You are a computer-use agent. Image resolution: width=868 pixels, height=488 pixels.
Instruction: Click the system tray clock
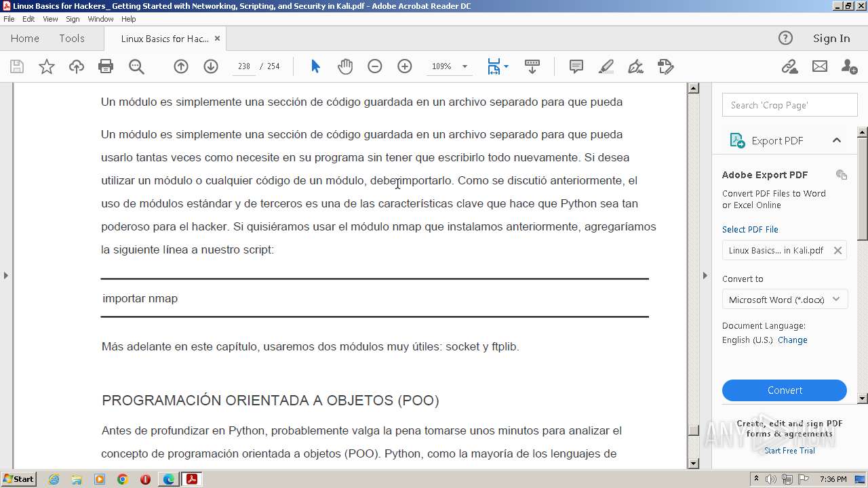[x=833, y=479]
